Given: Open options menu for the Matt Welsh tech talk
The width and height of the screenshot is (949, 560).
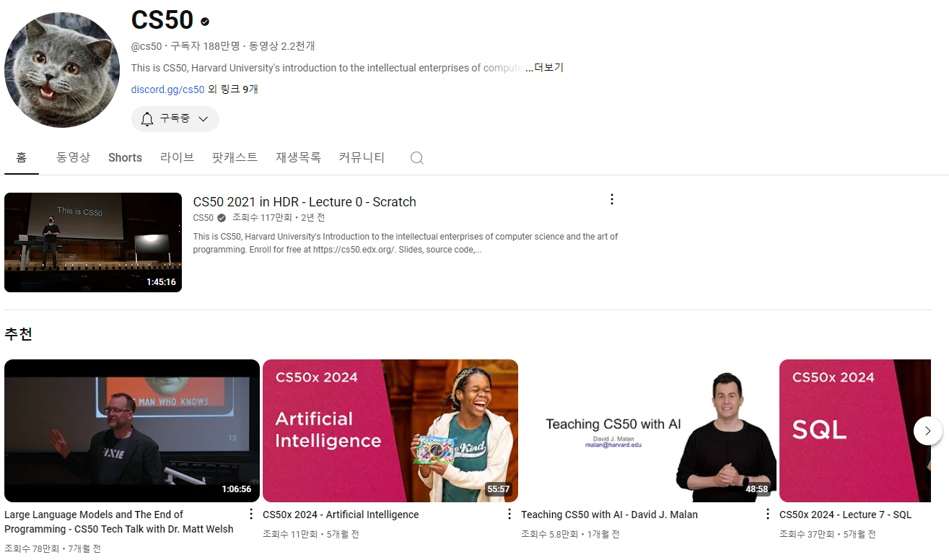Looking at the screenshot, I should (250, 513).
